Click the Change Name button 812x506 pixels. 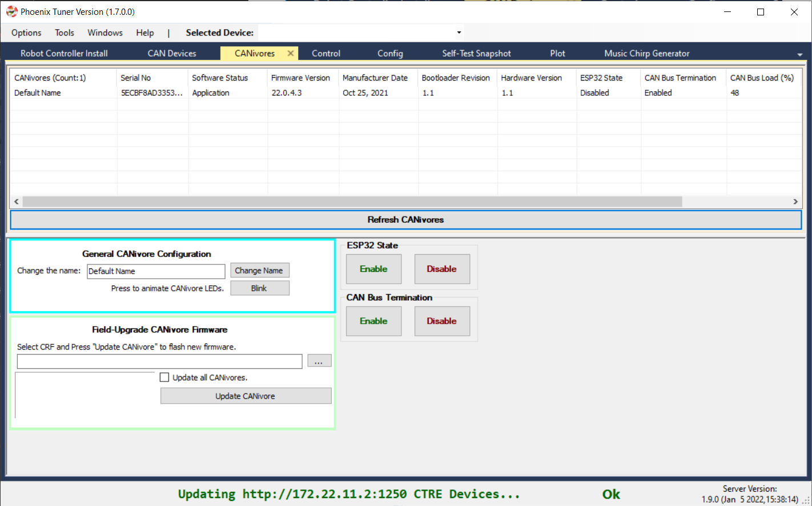click(259, 270)
